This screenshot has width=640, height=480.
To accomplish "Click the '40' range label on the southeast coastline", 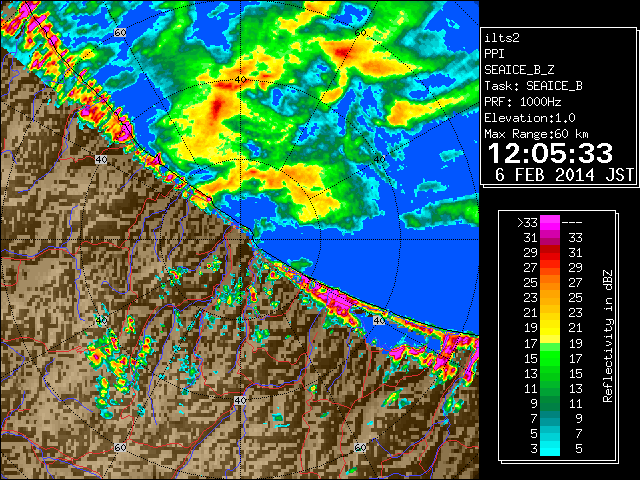I will coord(379,320).
